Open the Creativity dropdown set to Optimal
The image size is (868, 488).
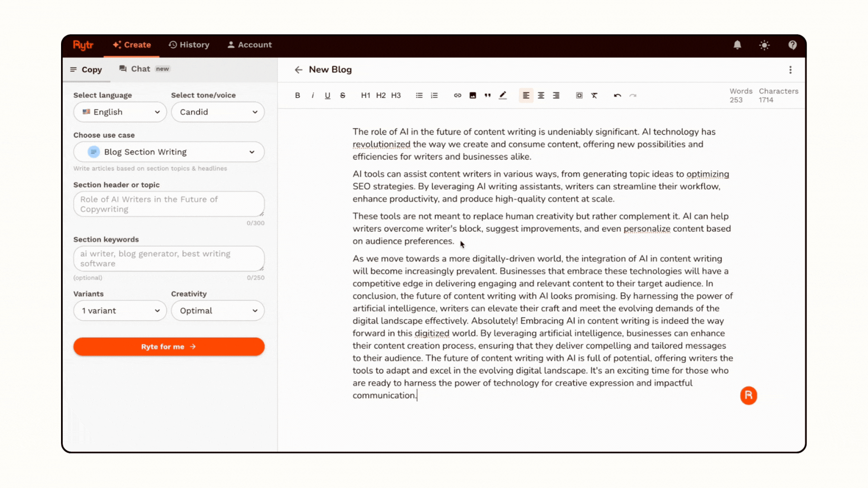(217, 310)
